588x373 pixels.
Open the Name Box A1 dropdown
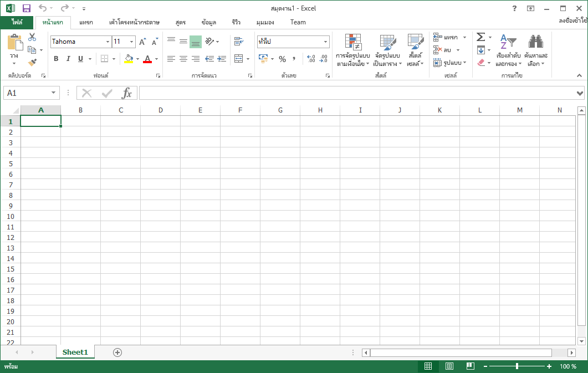point(54,93)
